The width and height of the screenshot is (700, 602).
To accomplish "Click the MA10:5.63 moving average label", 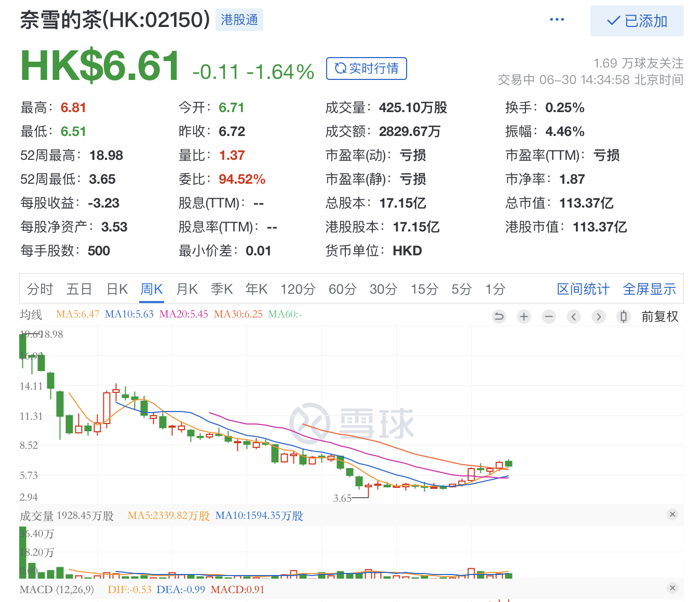I will pos(129,314).
